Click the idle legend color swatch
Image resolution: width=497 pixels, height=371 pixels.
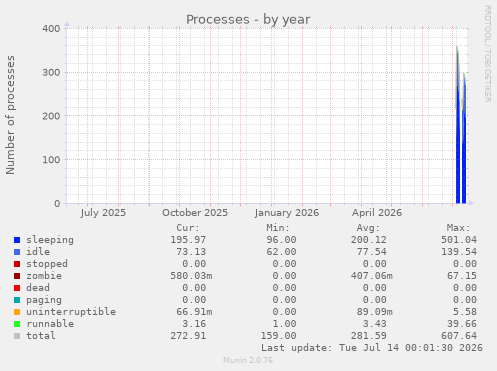(17, 252)
